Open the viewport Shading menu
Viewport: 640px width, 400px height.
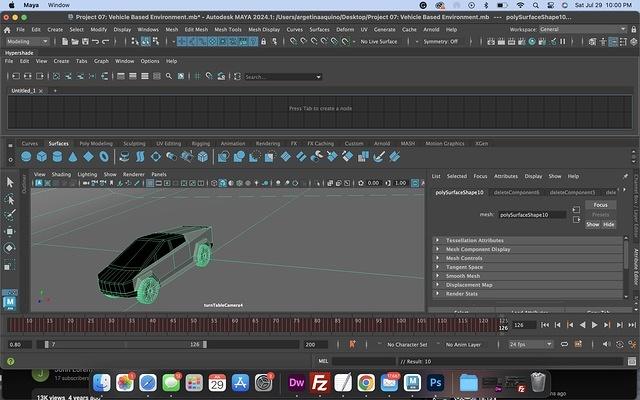pos(61,174)
